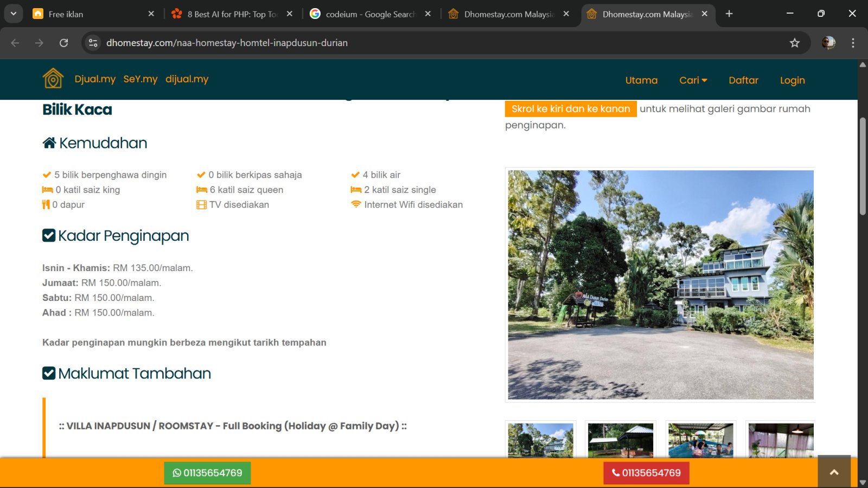Go back using the back arrow
This screenshot has width=868, height=488.
[15, 43]
